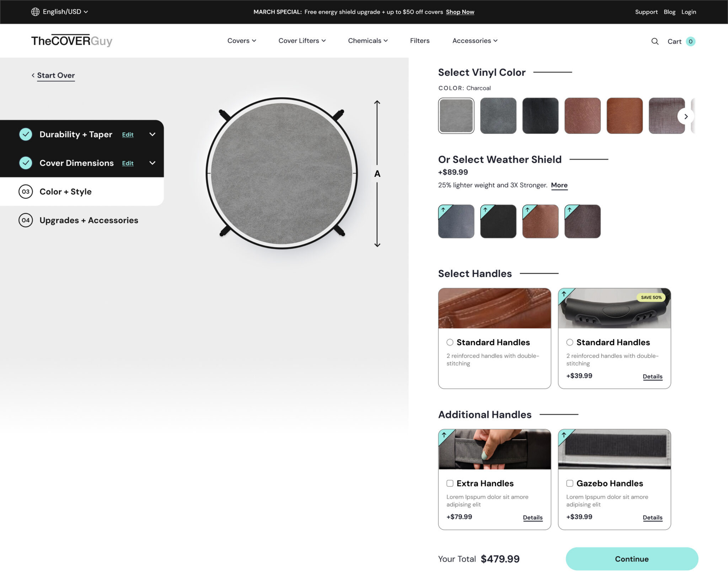This screenshot has width=728, height=579.
Task: Click the Start Over back chevron
Action: (x=33, y=75)
